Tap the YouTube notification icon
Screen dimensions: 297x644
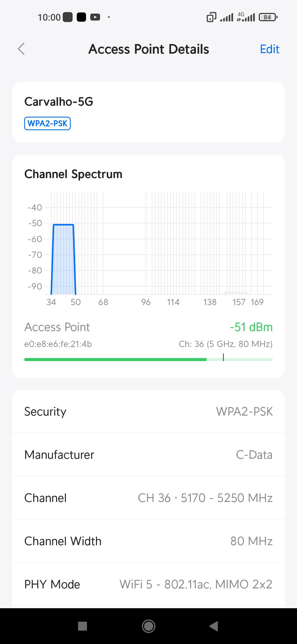(95, 17)
